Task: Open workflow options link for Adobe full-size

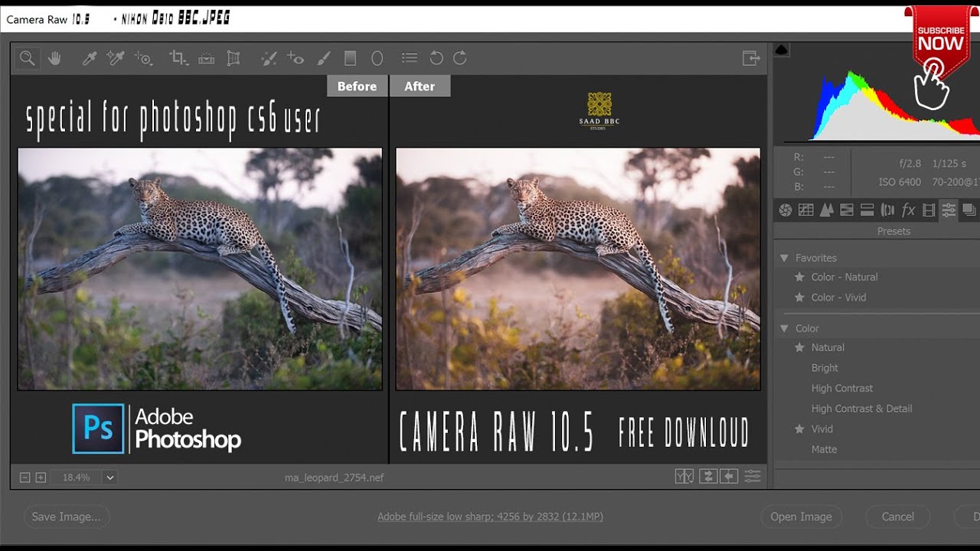Action: [490, 517]
